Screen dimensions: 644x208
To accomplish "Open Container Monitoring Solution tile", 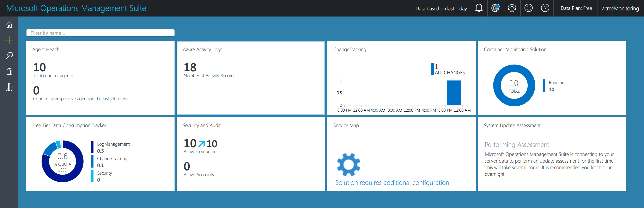I will click(552, 78).
